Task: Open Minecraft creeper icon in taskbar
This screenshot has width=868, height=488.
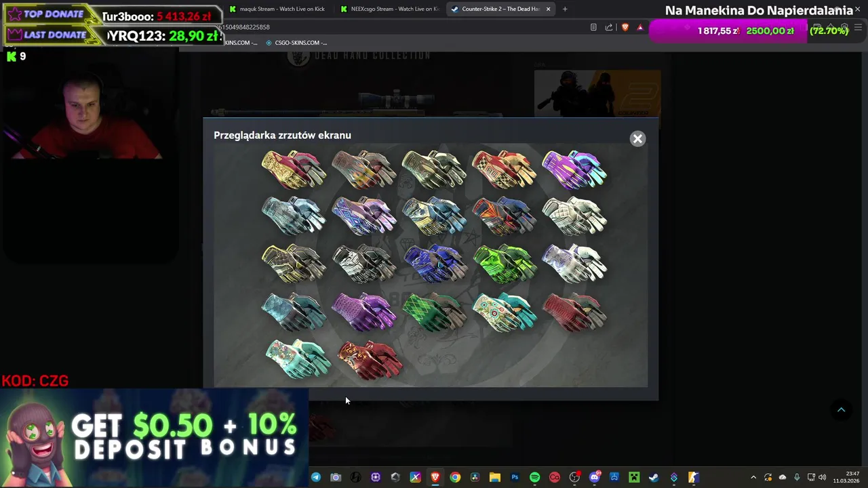Action: click(x=634, y=478)
